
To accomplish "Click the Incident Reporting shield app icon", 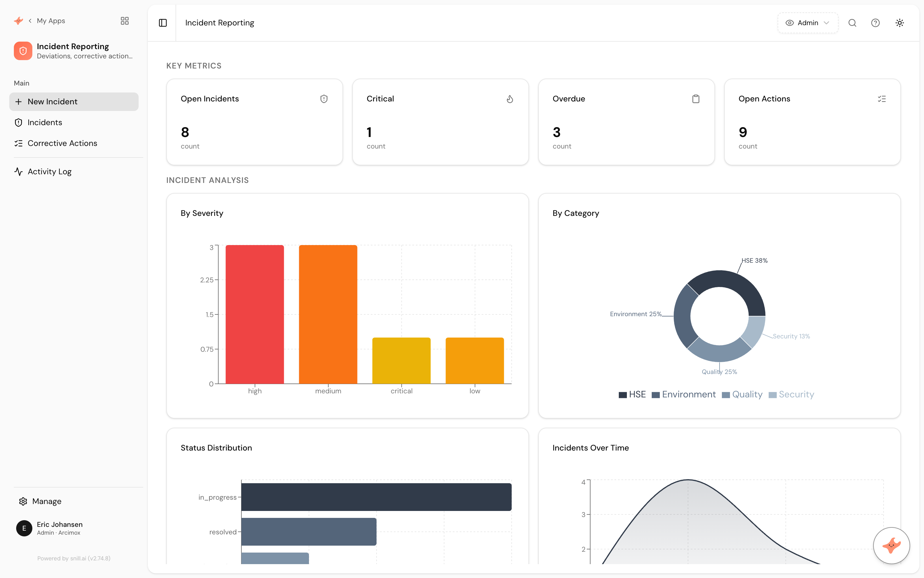I will pyautogui.click(x=23, y=51).
